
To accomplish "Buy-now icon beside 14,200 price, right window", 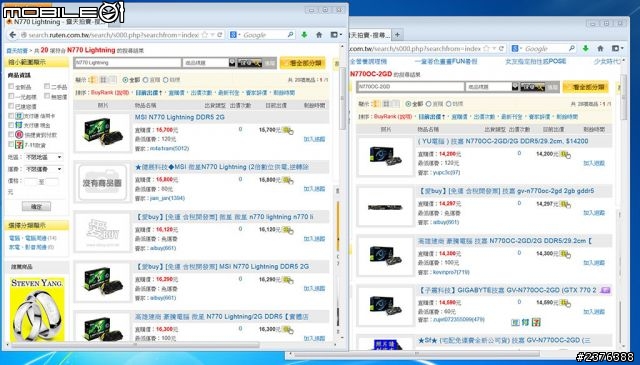I will click(x=565, y=154).
